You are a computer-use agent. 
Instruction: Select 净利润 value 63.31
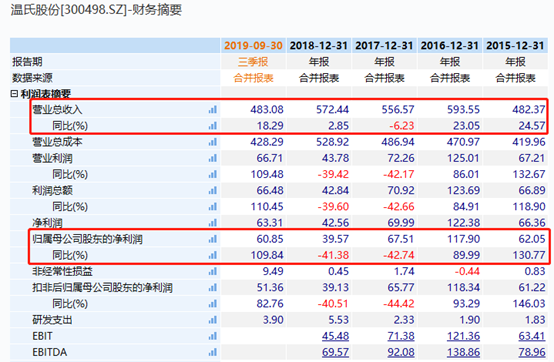(270, 223)
